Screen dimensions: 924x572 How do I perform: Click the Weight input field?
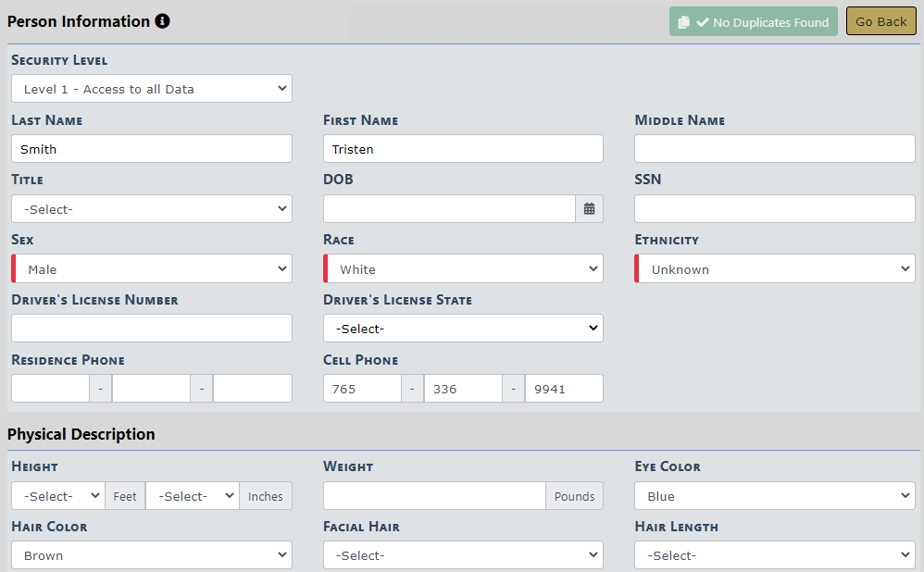tap(434, 496)
